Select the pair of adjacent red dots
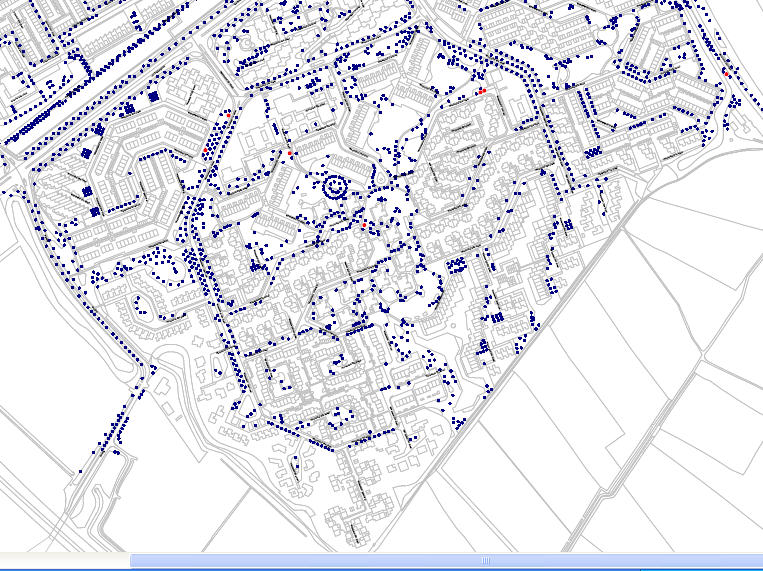 (x=481, y=91)
